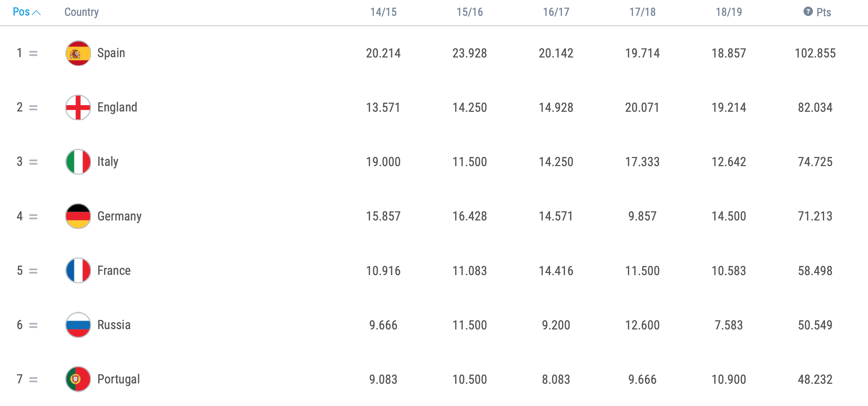Click the Pts help question mark icon
The image size is (868, 406).
(x=808, y=12)
